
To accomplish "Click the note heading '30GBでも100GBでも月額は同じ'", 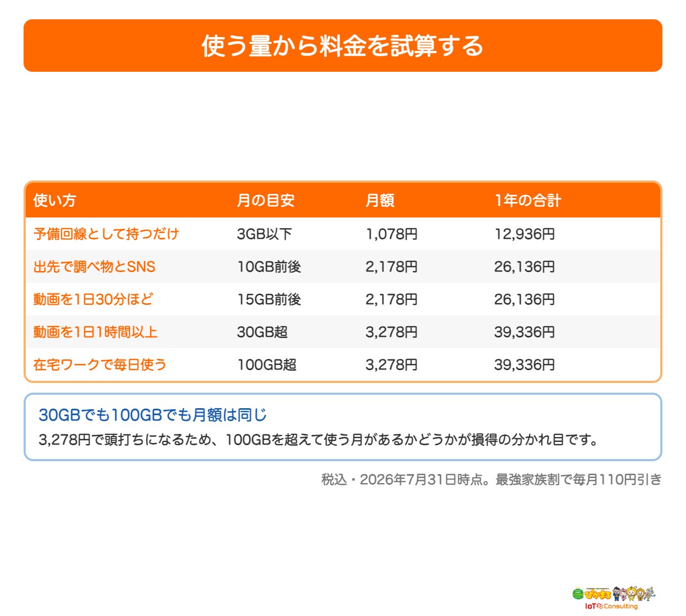I will [153, 415].
